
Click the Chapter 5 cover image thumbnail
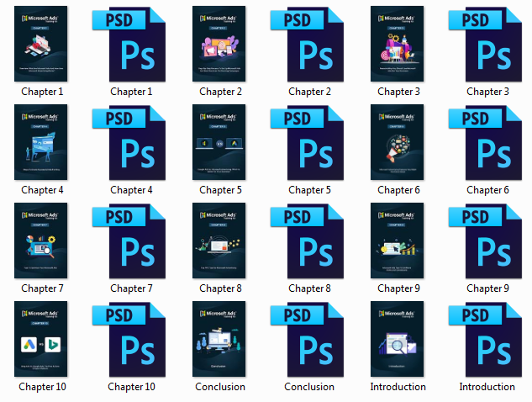pyautogui.click(x=219, y=142)
